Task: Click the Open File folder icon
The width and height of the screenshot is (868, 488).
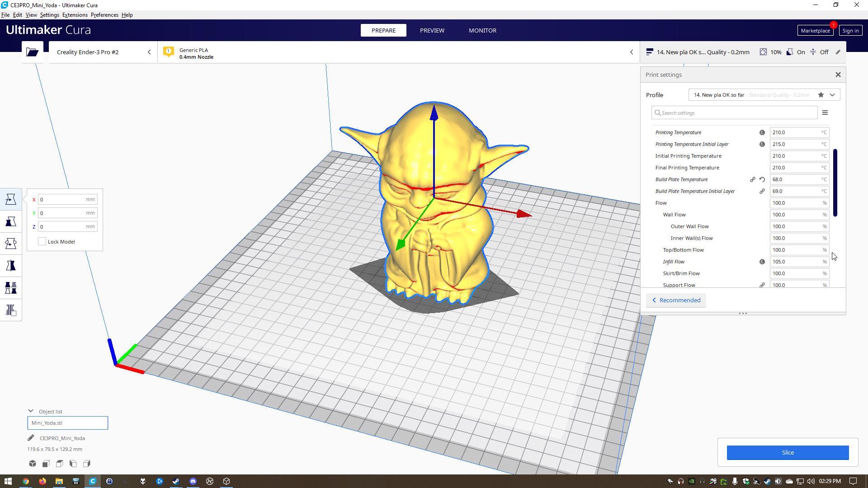Action: tap(32, 52)
